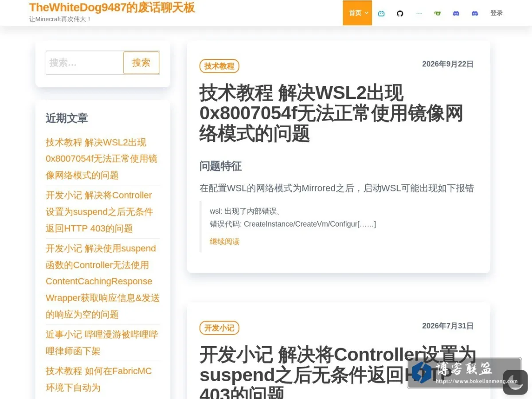532x399 pixels.
Task: Open the Discord icon beside the 登录 link
Action: pyautogui.click(x=475, y=13)
